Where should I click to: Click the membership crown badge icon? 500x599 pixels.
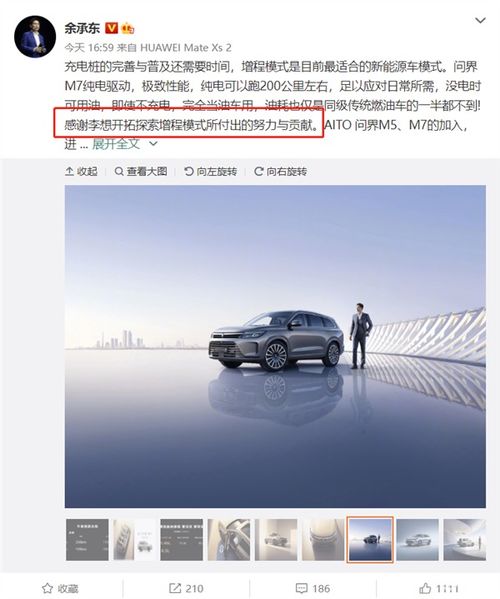point(128,29)
